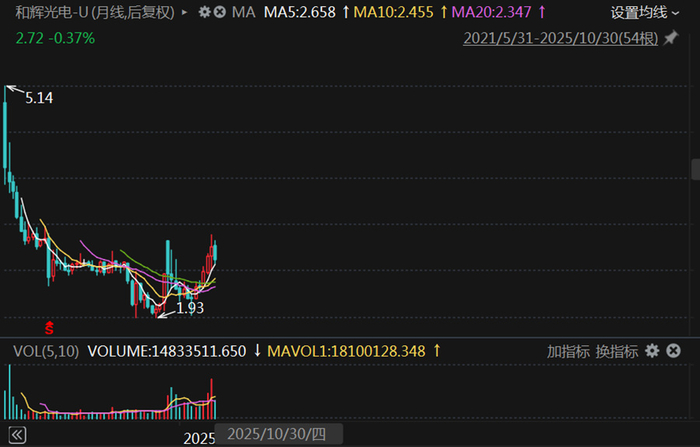Click the 5.14 high price label
This screenshot has width=700, height=447.
(x=39, y=98)
